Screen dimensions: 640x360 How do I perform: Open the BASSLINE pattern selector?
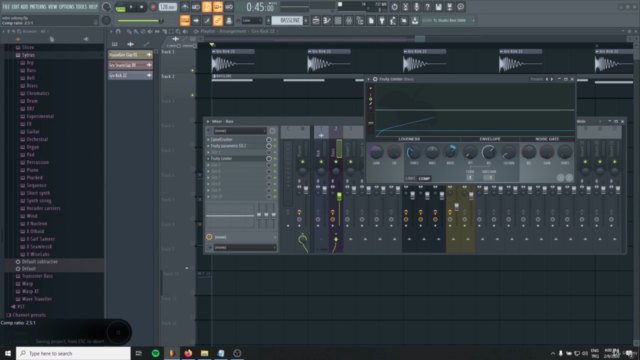tap(288, 20)
